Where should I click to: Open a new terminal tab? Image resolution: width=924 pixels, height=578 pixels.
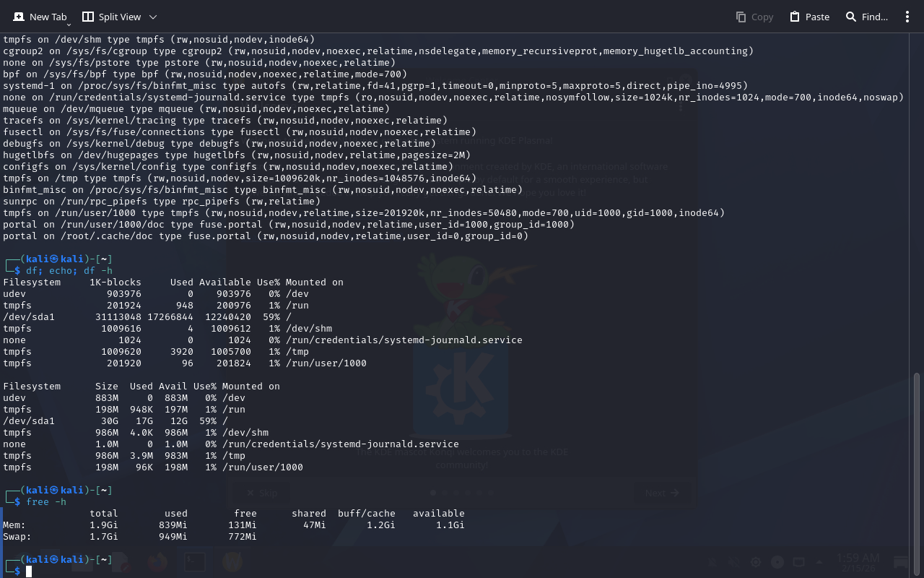[x=40, y=17]
